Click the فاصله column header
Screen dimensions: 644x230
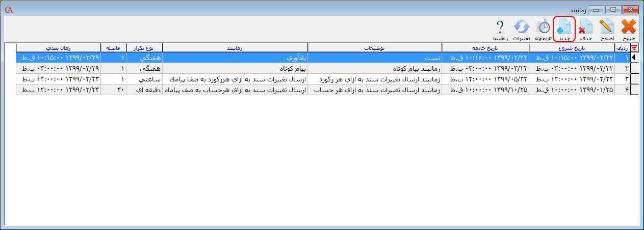[113, 48]
